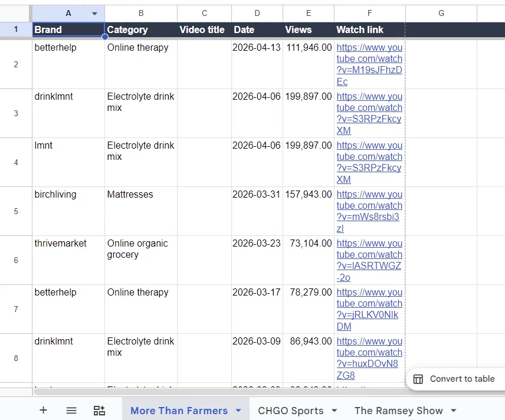This screenshot has width=505, height=420.
Task: Select the lmnt cell in row 4
Action: click(68, 162)
